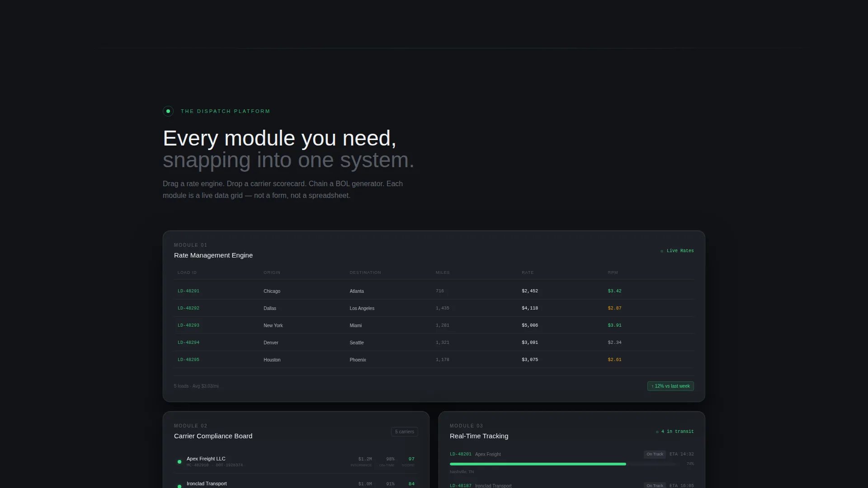The height and width of the screenshot is (488, 868).
Task: Click the RPM column header
Action: click(613, 272)
